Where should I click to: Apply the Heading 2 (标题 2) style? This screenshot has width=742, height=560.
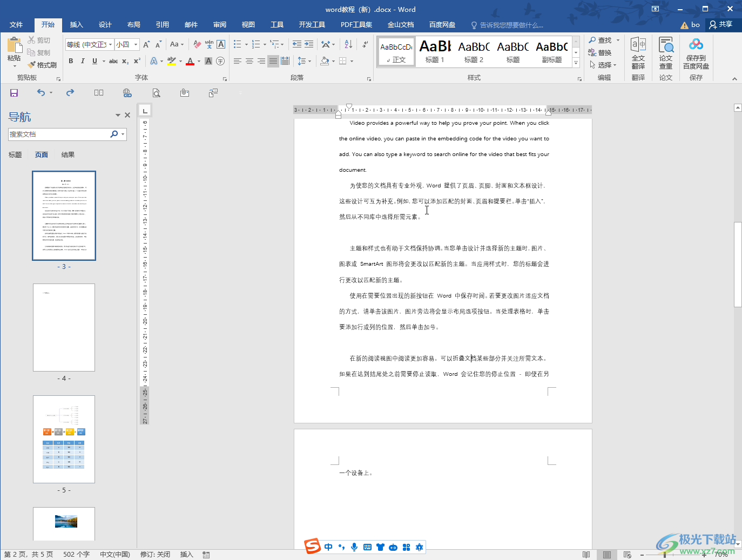(x=474, y=52)
